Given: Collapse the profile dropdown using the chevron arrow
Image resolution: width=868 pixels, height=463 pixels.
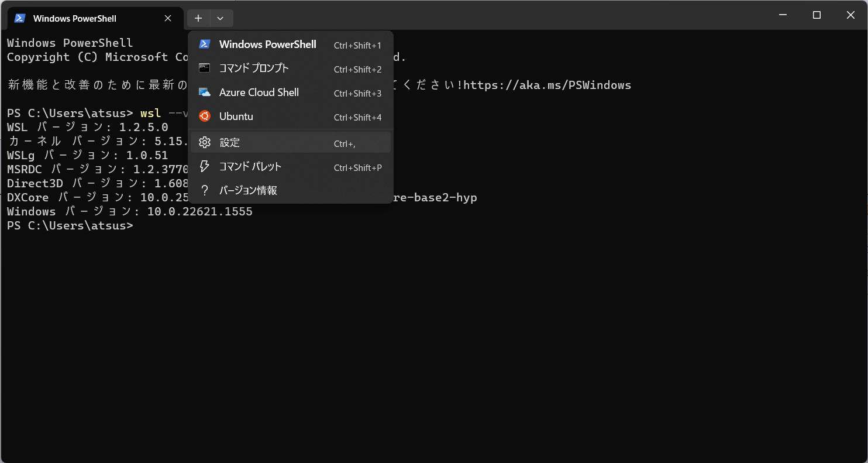Looking at the screenshot, I should [221, 18].
